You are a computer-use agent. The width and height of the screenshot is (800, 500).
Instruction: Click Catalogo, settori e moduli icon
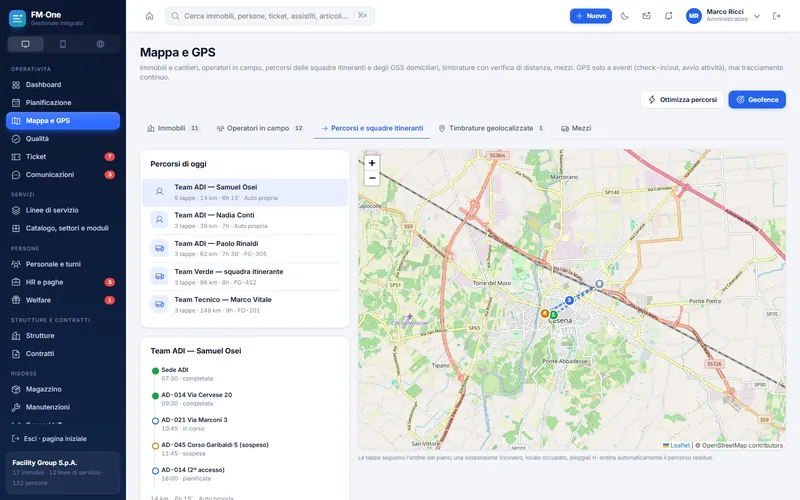point(16,228)
